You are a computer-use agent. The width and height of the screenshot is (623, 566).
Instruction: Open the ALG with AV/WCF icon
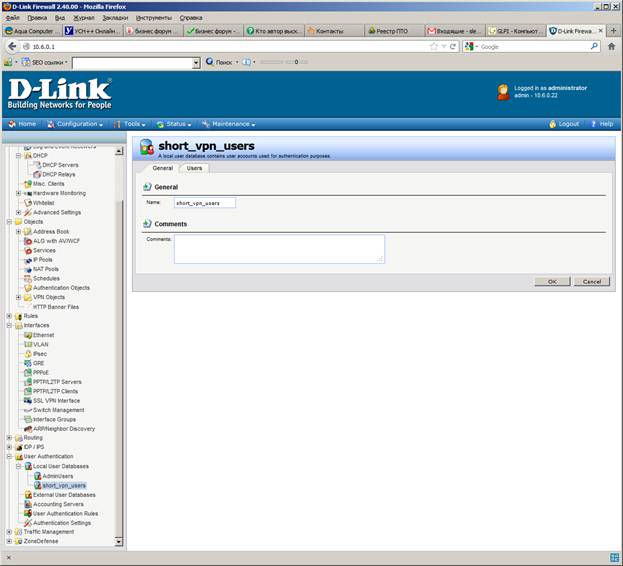click(x=28, y=241)
